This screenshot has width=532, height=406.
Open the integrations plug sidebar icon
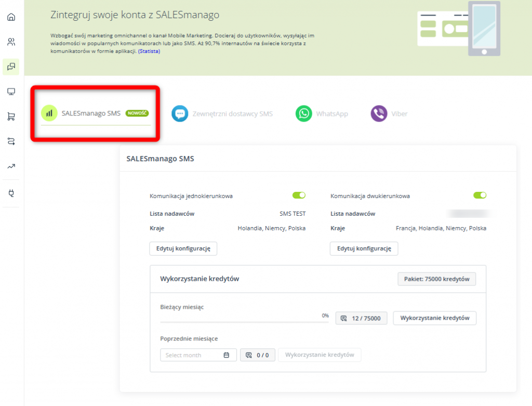[x=11, y=193]
